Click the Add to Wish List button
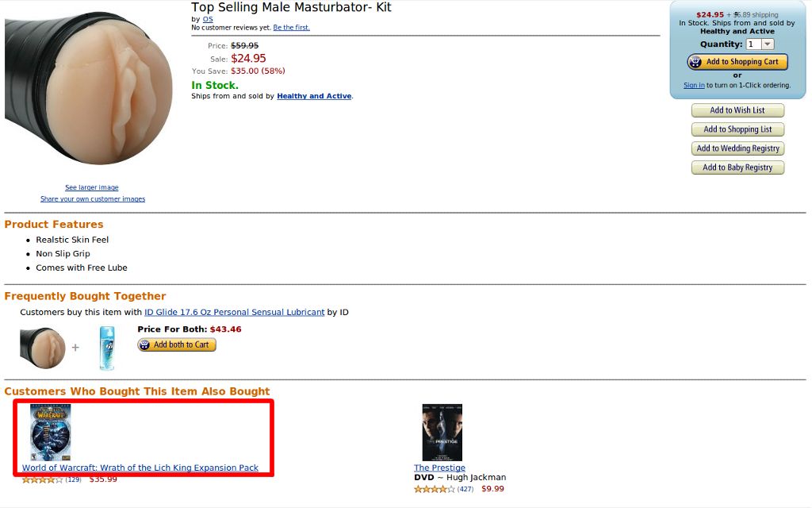Image resolution: width=812 pixels, height=508 pixels. [737, 110]
